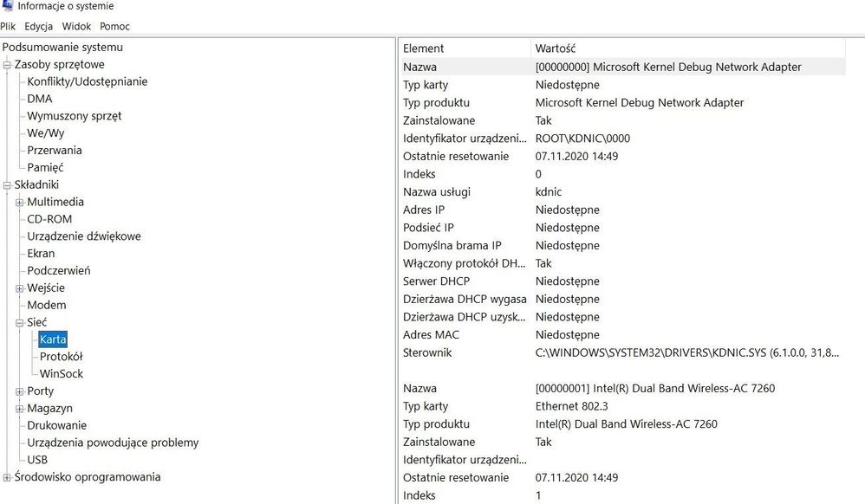Select Przerwania tree item

[54, 150]
